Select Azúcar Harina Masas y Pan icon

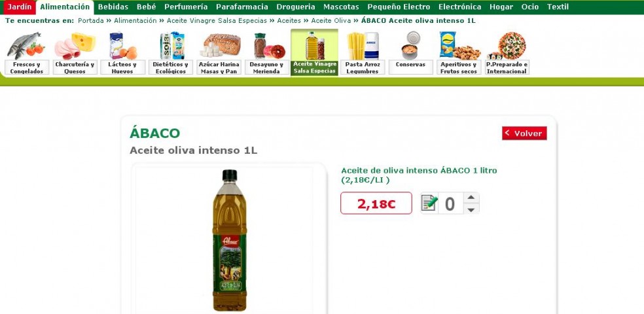pyautogui.click(x=219, y=53)
